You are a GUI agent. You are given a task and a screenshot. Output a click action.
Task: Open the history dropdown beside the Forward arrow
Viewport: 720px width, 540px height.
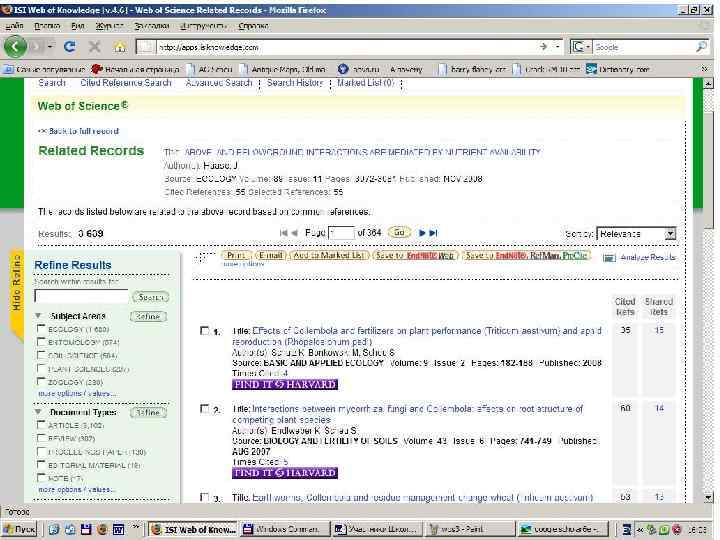[x=50, y=46]
